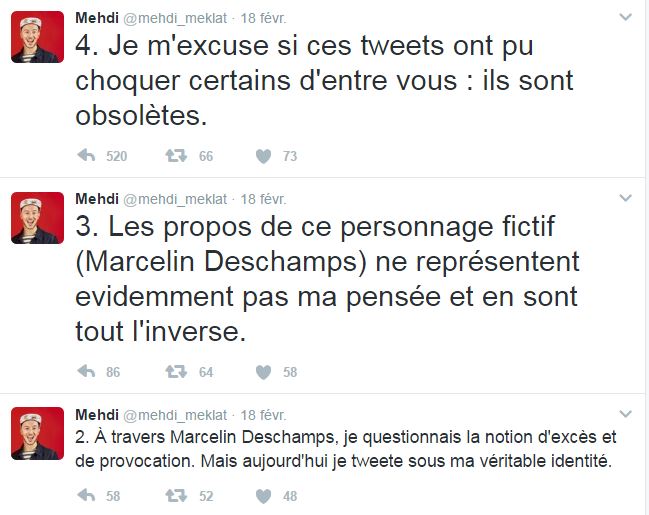Viewport: 649px width, 515px height.
Task: Open the tweet text starting '2. À travers Marcelin'
Action: 346,449
